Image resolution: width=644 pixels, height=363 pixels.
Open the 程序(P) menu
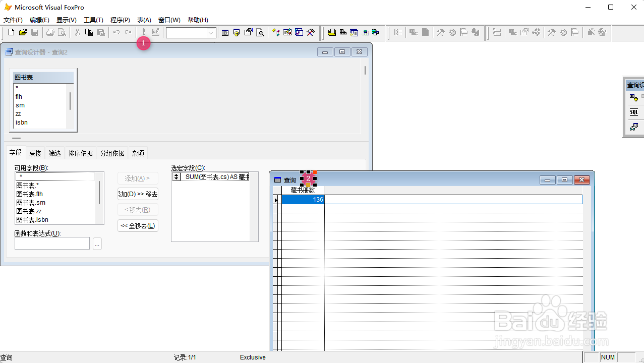pos(120,20)
